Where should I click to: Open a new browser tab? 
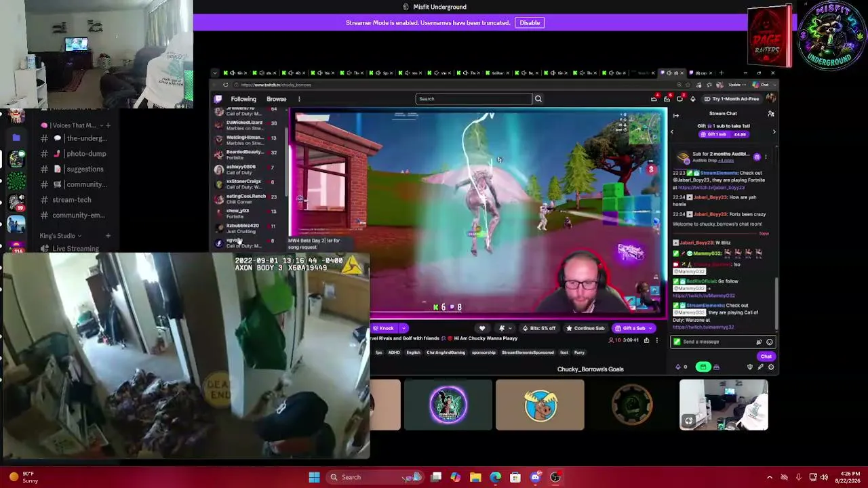tap(721, 73)
